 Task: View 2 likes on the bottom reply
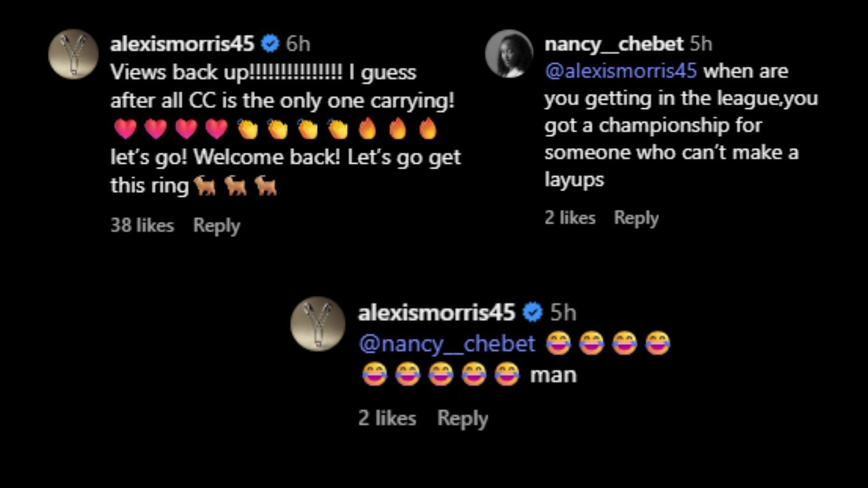[387, 418]
